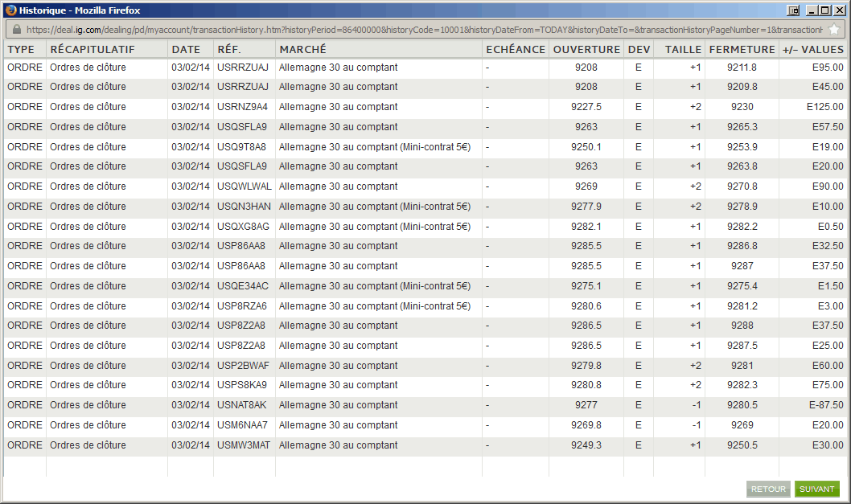Image resolution: width=851 pixels, height=504 pixels.
Task: Click the FERMETURE column header
Action: tap(742, 49)
